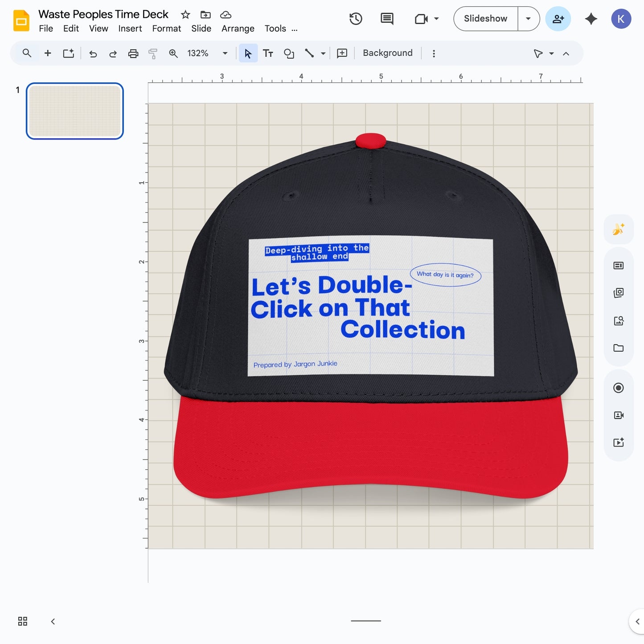
Task: Open the shape insert tool
Action: pos(289,53)
